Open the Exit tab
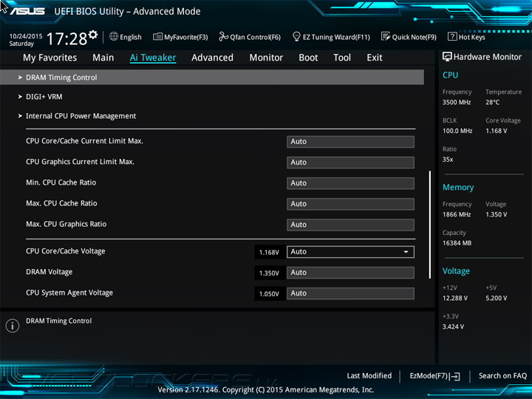The image size is (532, 399). coord(375,58)
